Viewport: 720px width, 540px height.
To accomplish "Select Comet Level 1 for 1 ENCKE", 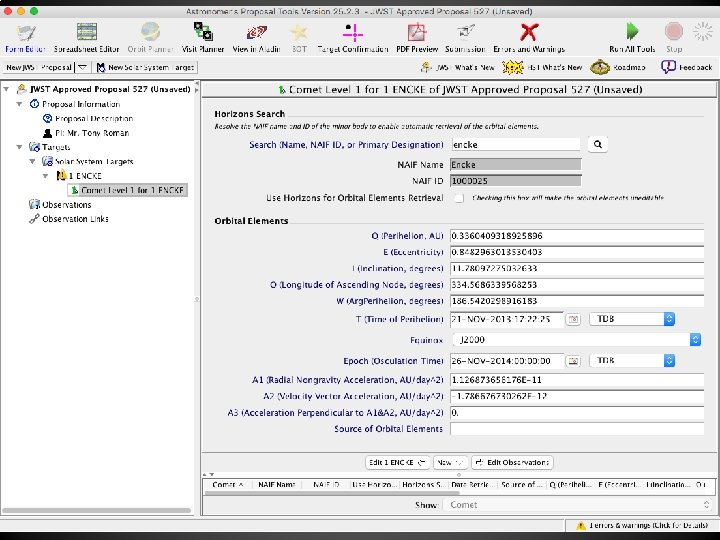I will click(x=127, y=190).
